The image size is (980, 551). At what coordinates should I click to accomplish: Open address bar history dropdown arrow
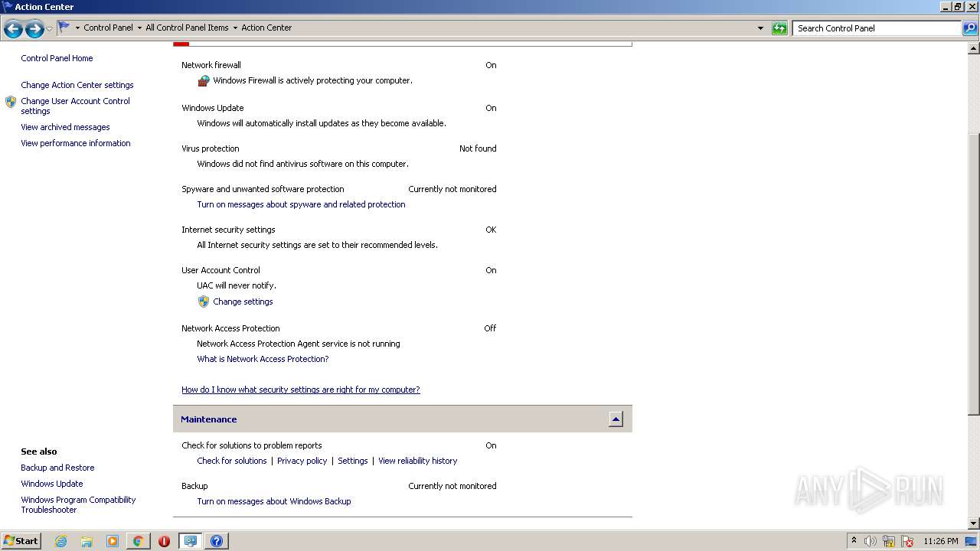click(x=760, y=28)
